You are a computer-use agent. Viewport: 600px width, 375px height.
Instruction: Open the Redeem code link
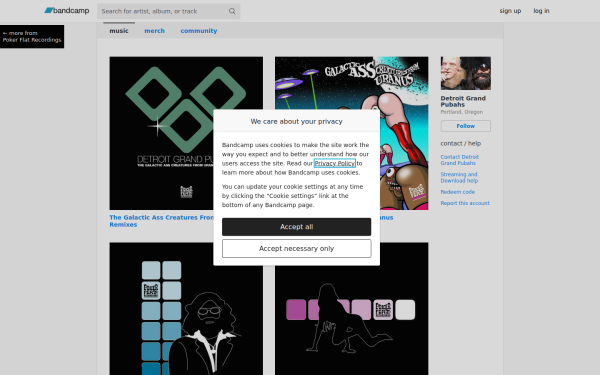click(x=458, y=192)
